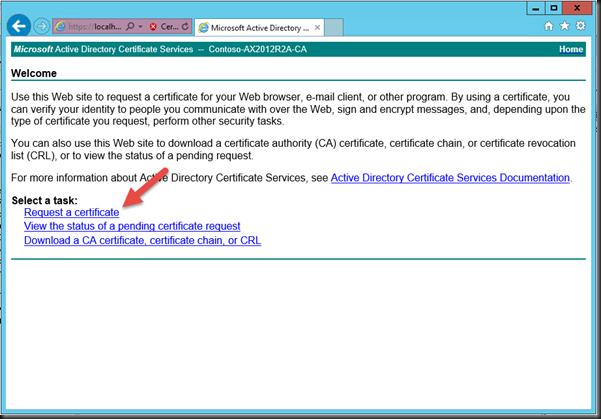This screenshot has width=601, height=419.
Task: Click the browser back arrow button
Action: [18, 26]
